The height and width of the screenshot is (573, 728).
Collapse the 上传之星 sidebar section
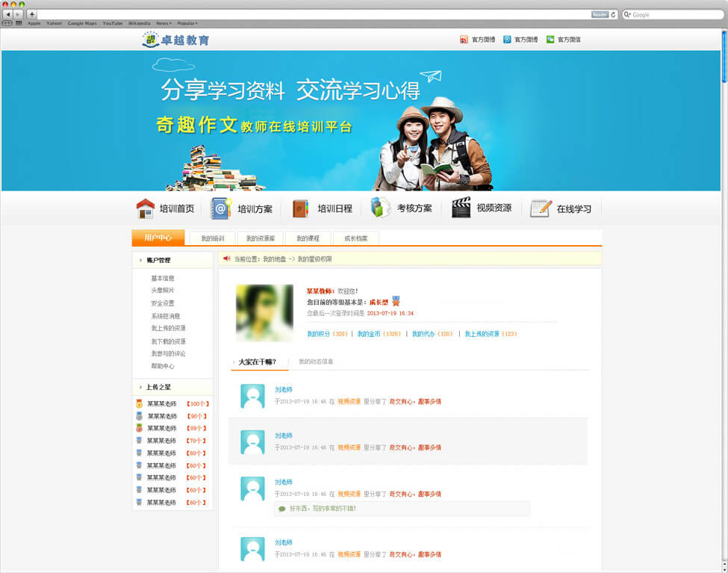coord(140,387)
